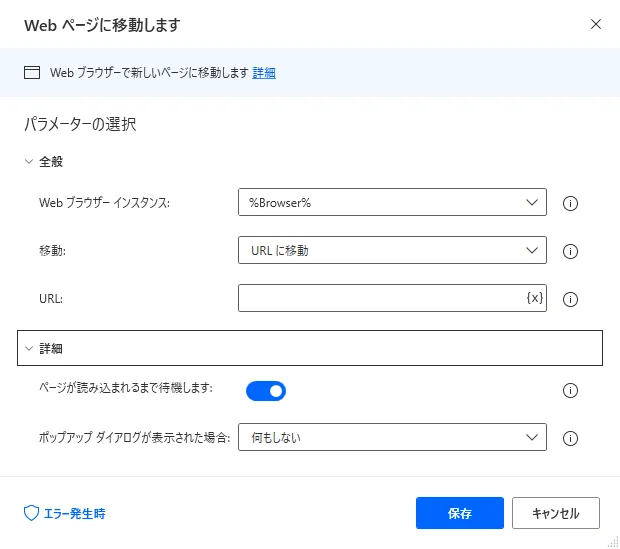This screenshot has height=549, width=620.
Task: Click the 保存 button
Action: tap(460, 513)
